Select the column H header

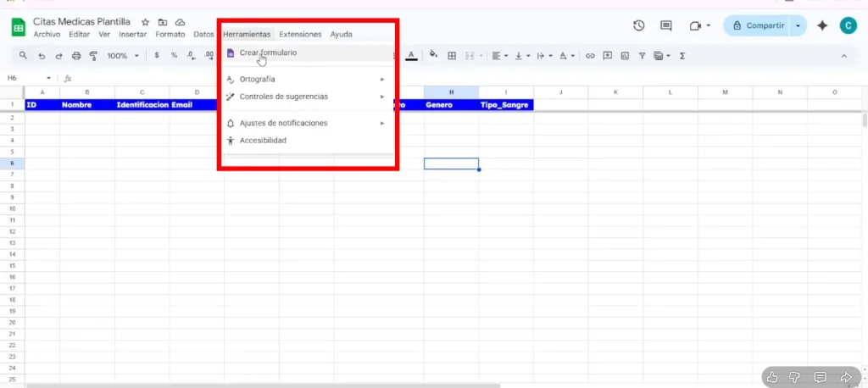pos(451,91)
